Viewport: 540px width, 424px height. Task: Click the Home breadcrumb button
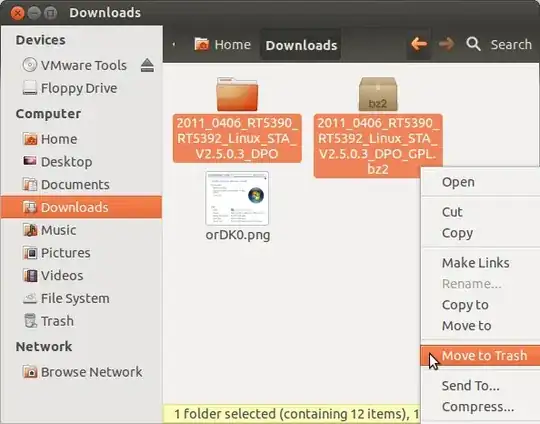click(222, 45)
